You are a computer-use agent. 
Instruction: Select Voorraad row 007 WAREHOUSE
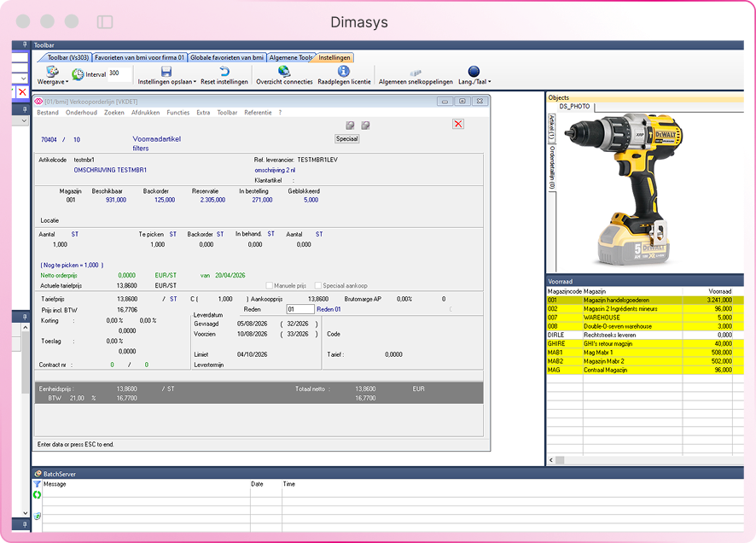[645, 318]
